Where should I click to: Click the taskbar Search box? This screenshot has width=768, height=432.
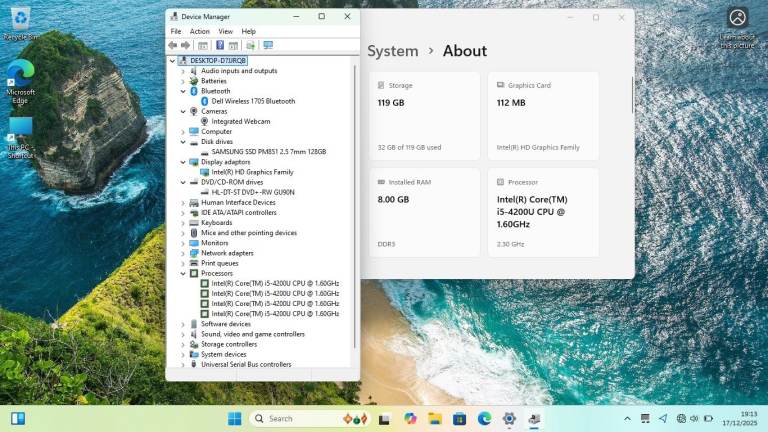(295, 418)
